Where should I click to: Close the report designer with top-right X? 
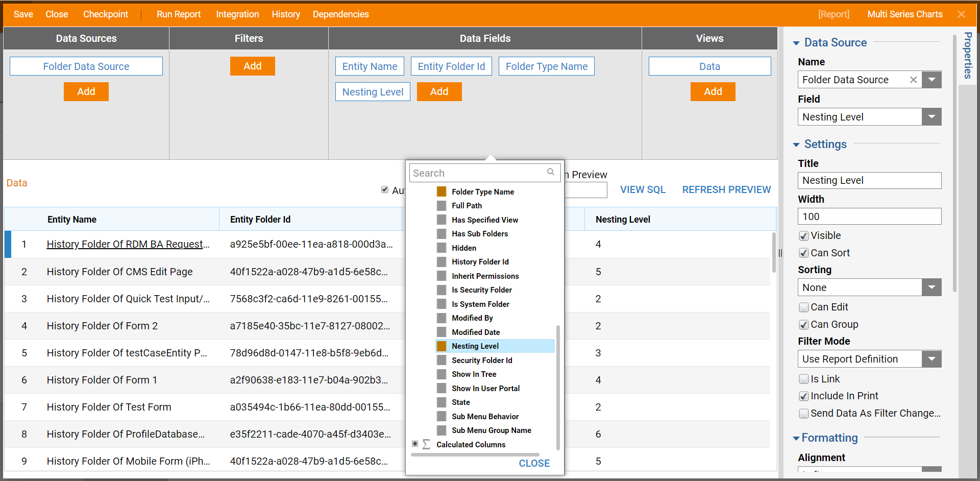[x=961, y=14]
